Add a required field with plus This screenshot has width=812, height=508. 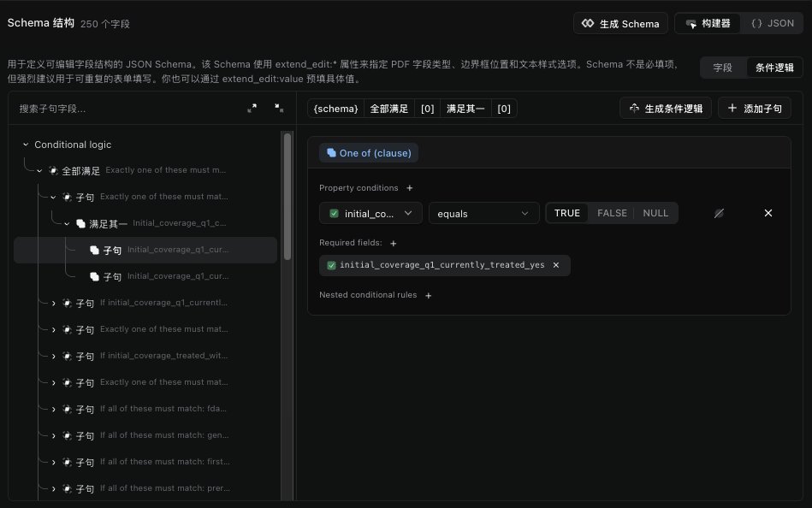click(x=393, y=244)
